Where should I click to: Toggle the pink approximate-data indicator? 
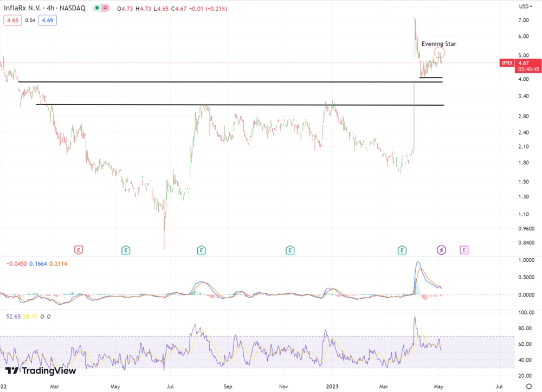pyautogui.click(x=104, y=9)
